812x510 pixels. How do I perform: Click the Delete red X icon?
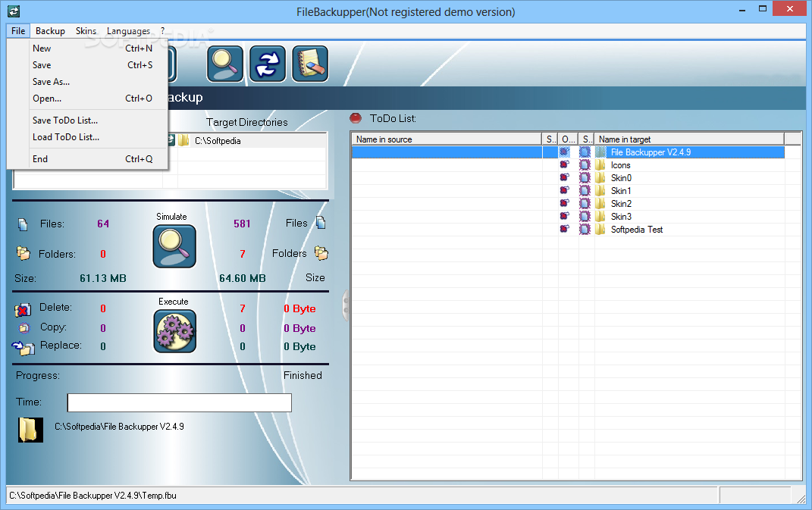coord(22,310)
